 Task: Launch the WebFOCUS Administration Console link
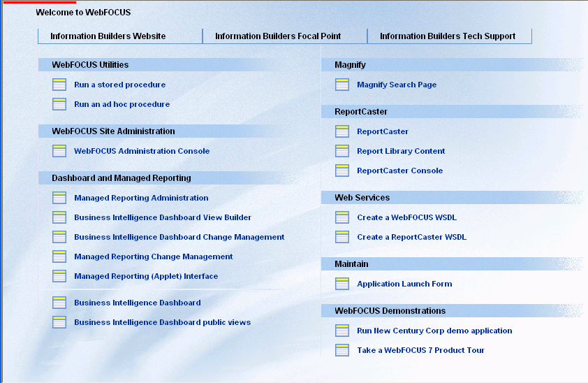pos(142,151)
